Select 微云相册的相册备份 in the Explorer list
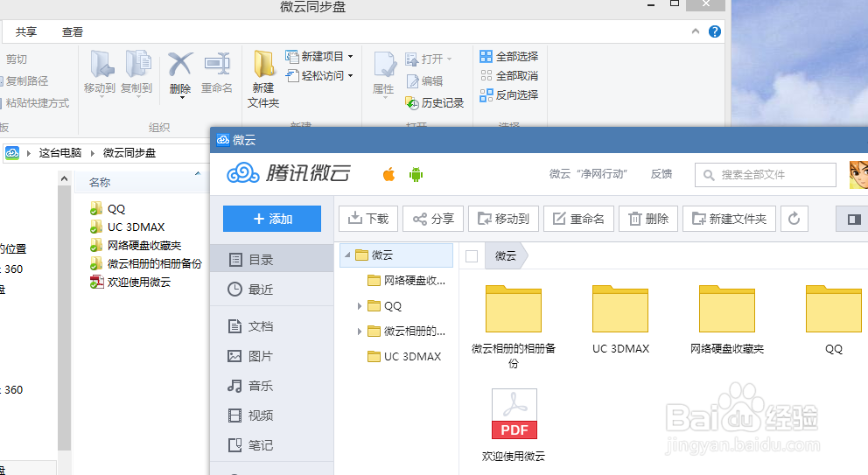Image resolution: width=868 pixels, height=475 pixels. pos(146,264)
